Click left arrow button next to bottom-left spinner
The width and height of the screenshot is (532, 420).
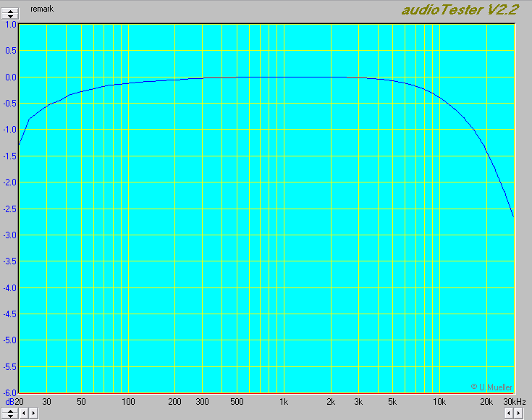tap(23, 413)
